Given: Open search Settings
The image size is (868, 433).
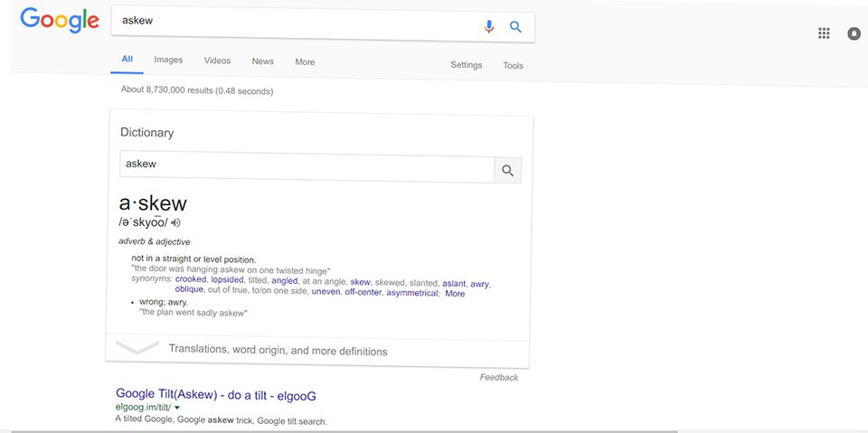Looking at the screenshot, I should point(467,65).
